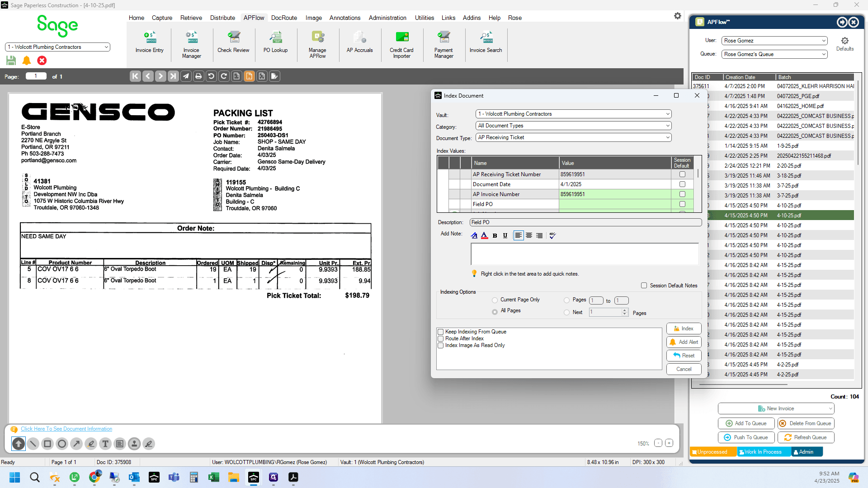Select the Ellipse annotation tool
Screen dimensions: 868x488
click(62, 444)
